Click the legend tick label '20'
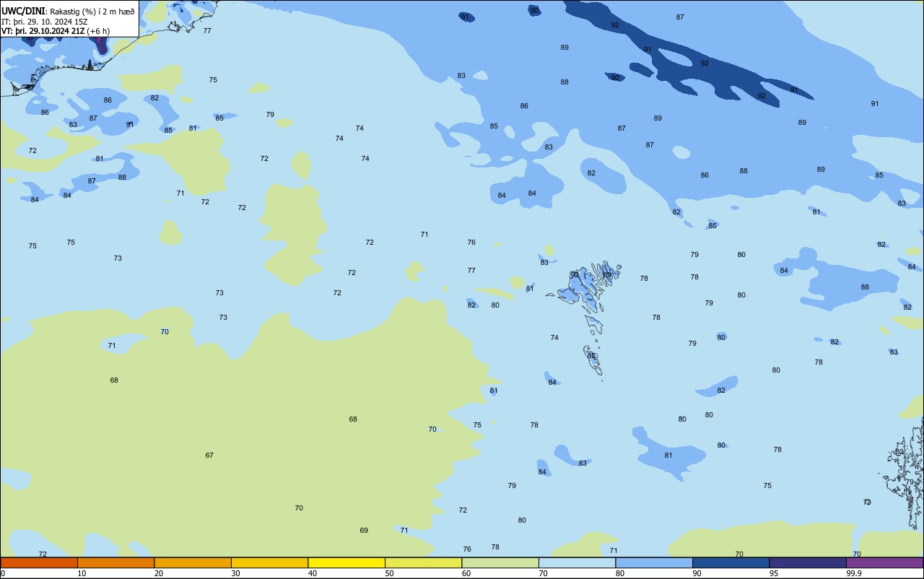 (x=159, y=573)
